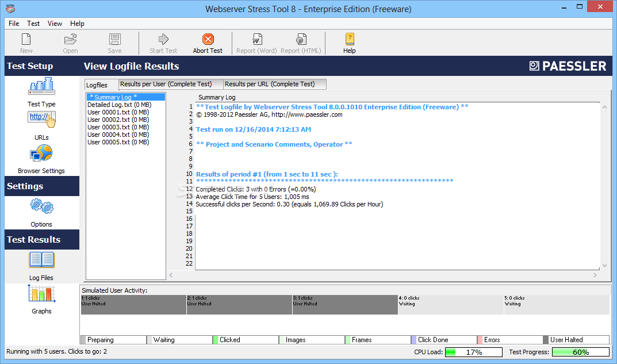The width and height of the screenshot is (617, 364).
Task: Switch to Results per User tab
Action: click(171, 84)
